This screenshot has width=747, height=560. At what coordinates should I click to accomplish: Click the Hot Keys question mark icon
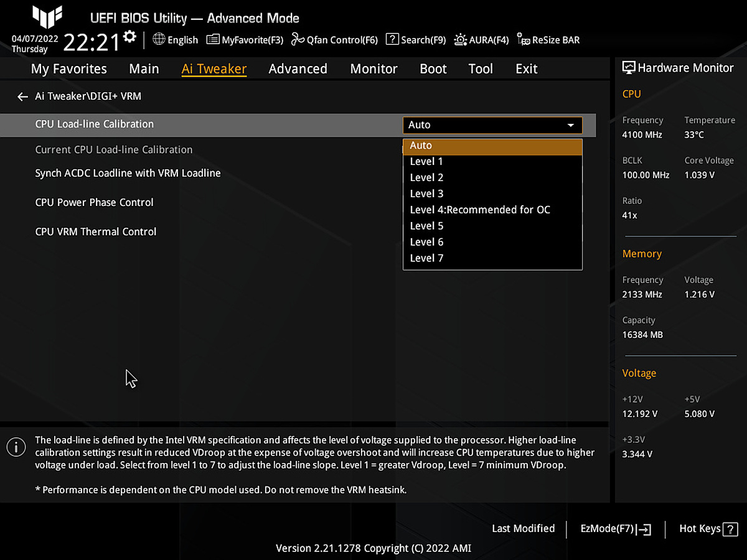(731, 529)
